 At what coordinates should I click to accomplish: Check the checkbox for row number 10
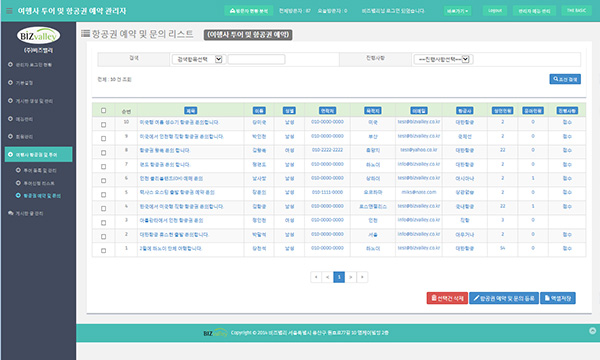point(103,125)
